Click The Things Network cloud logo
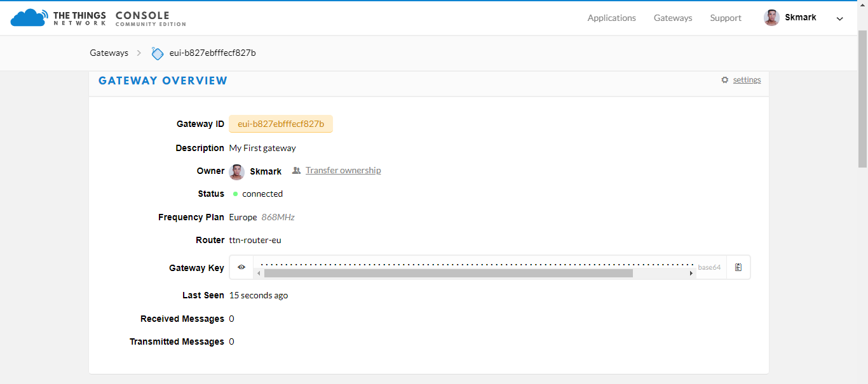Viewport: 868px width, 384px height. 29,18
